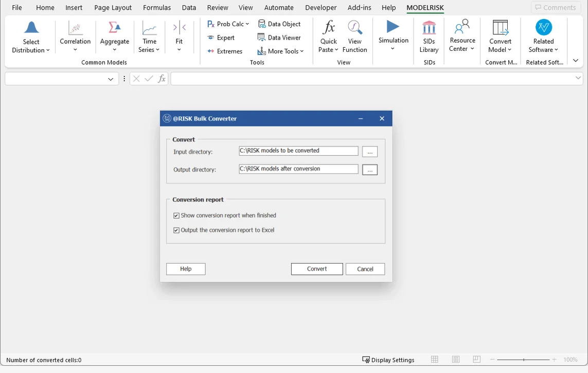Toggle Output the conversion report to Excel
This screenshot has height=373, width=588.
[176, 230]
